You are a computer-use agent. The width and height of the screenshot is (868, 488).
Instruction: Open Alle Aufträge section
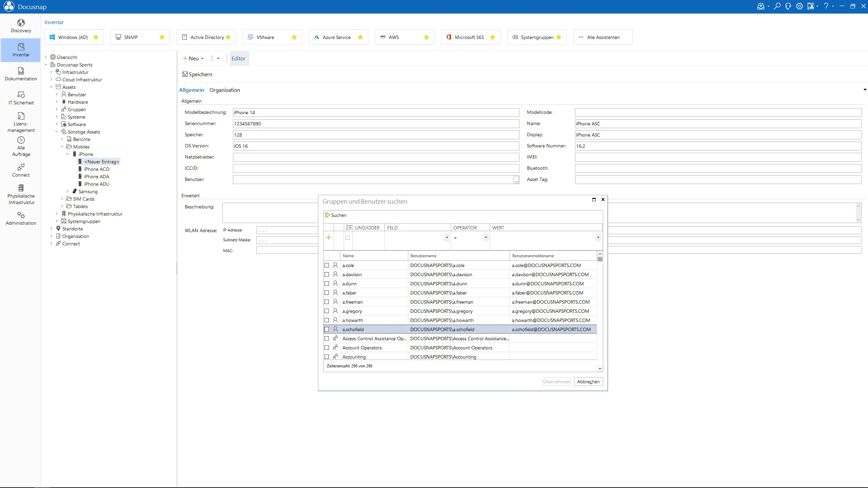pos(21,146)
